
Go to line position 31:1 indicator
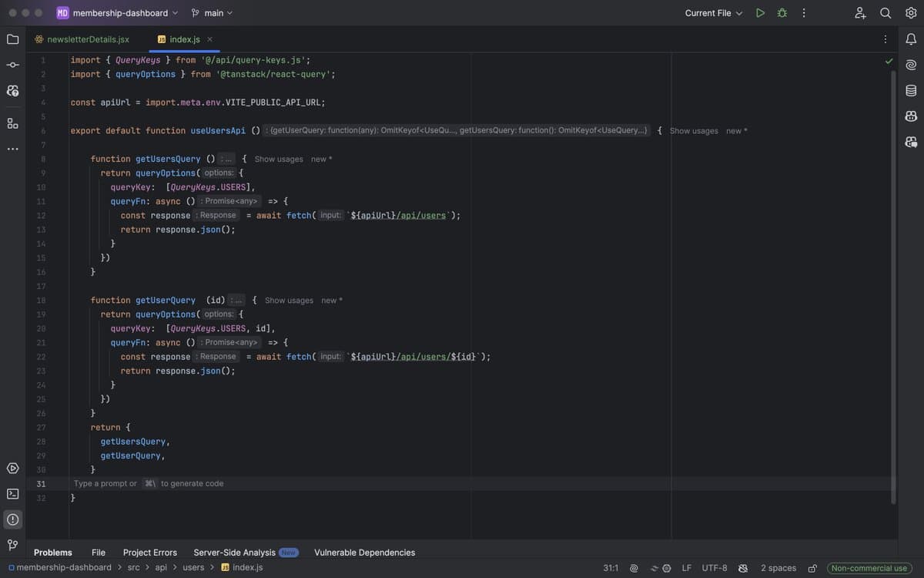click(611, 568)
